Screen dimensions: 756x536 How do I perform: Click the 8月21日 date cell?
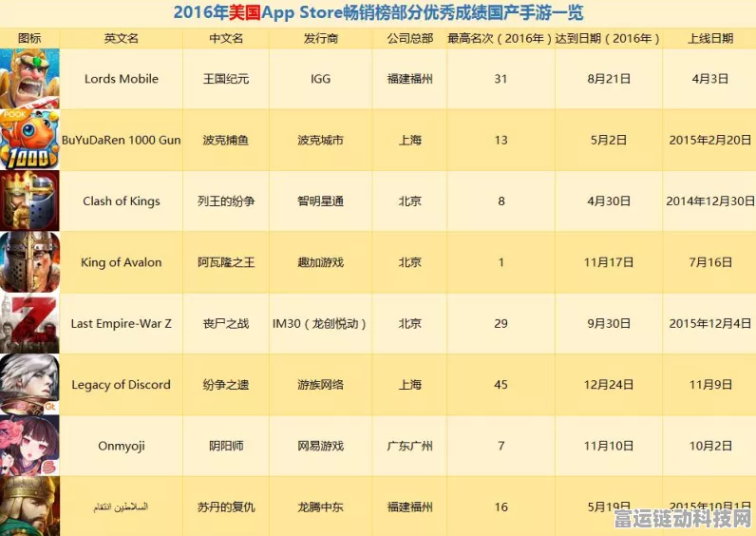tap(609, 79)
